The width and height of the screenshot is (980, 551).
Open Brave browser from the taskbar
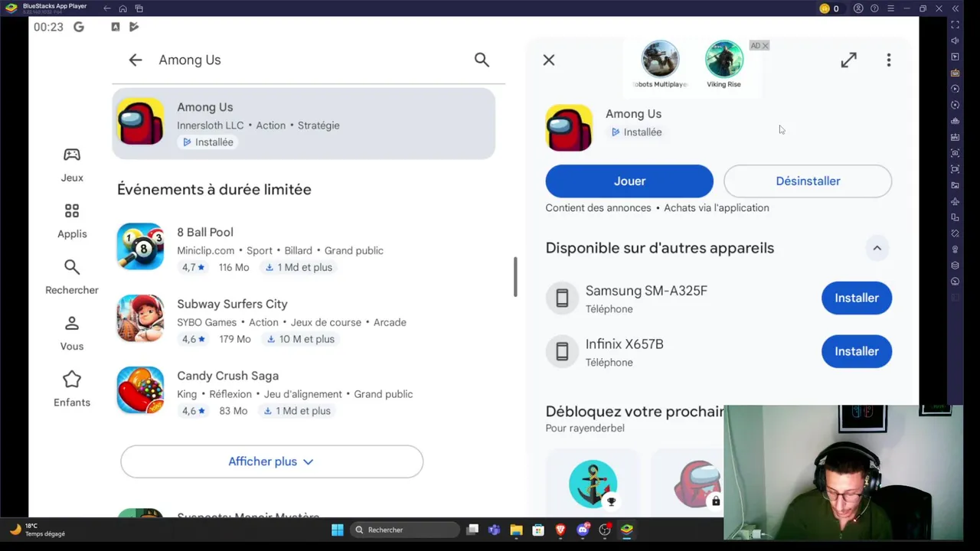coord(560,530)
